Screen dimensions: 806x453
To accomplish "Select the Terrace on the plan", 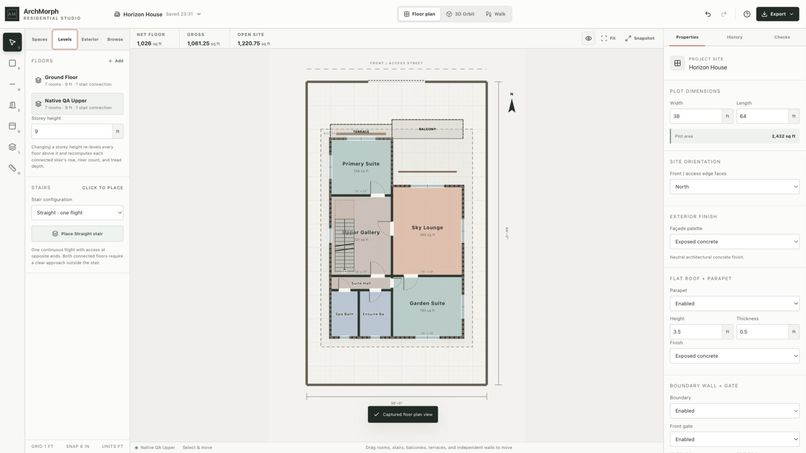I will point(361,131).
